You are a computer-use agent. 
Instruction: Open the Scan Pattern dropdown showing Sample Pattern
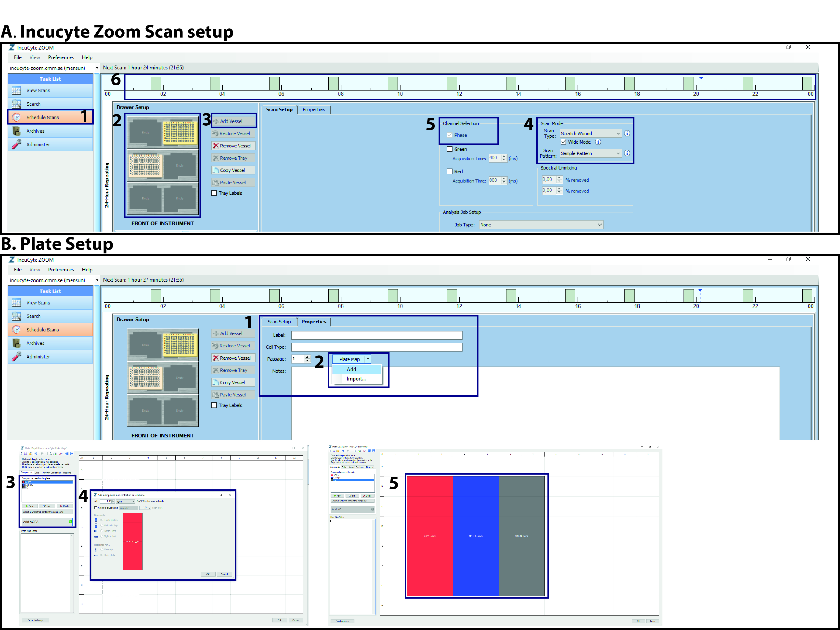click(591, 153)
